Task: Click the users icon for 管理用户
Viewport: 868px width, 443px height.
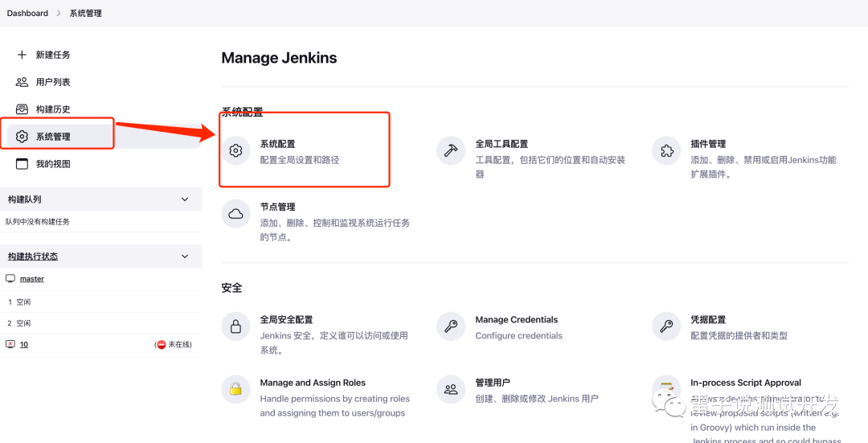Action: tap(451, 389)
